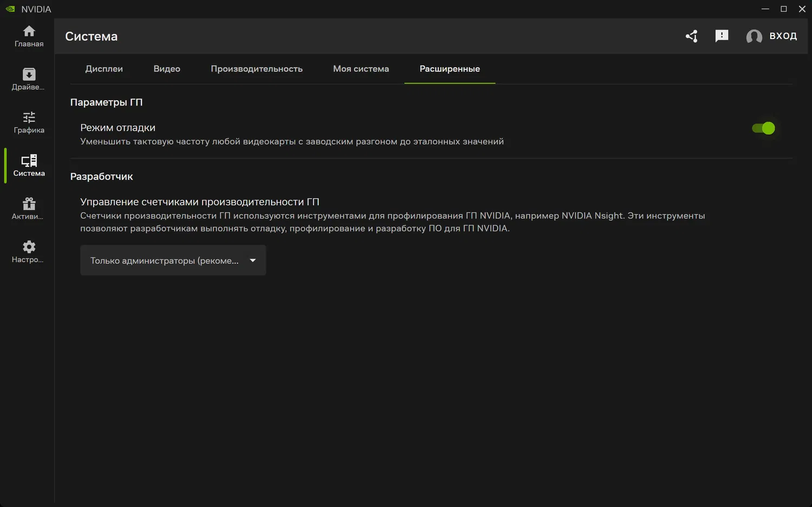Screen dimensions: 812x507
Task: Switch to the Моя система tab
Action: coord(361,69)
